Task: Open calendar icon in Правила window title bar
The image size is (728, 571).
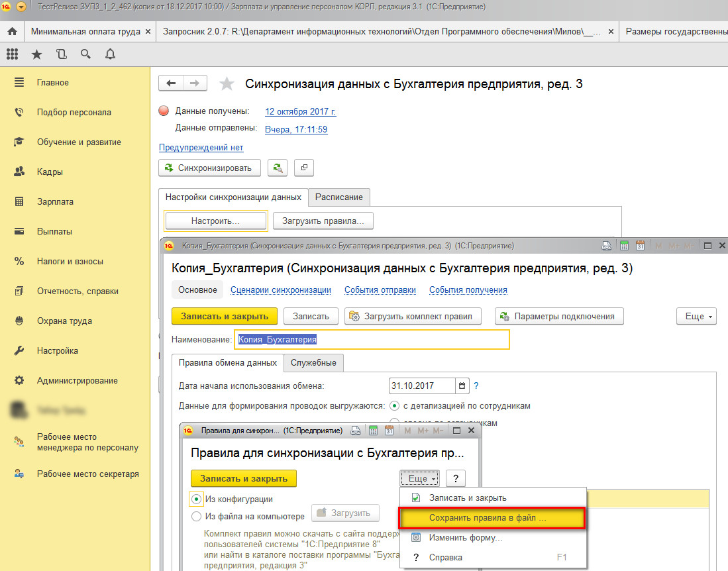Action: coord(389,431)
